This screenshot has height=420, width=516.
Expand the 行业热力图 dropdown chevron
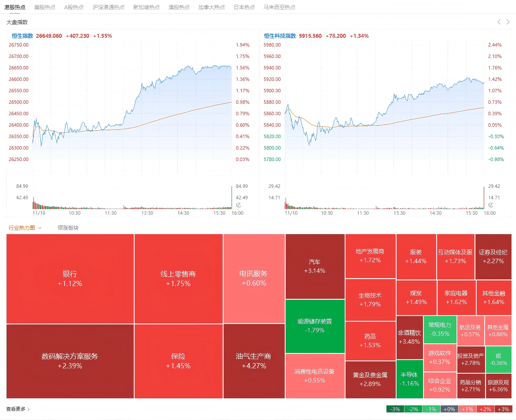[x=40, y=228]
